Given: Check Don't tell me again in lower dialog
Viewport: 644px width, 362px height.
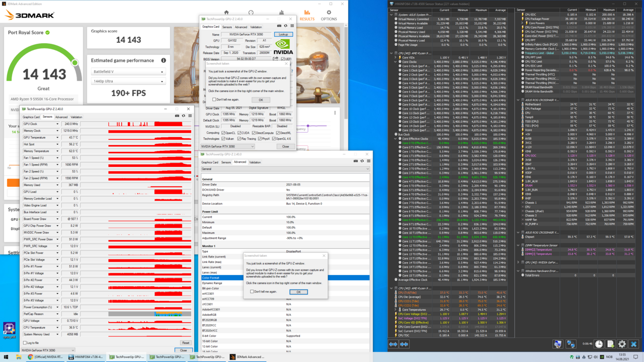Looking at the screenshot, I should tap(252, 292).
